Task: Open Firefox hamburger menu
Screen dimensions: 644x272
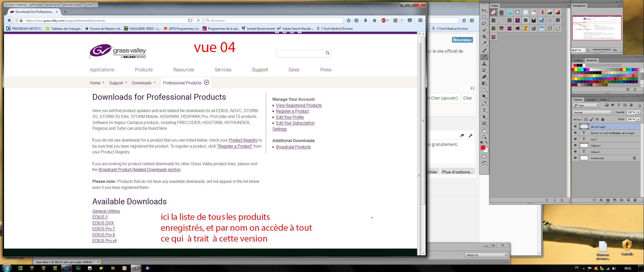Action: (x=420, y=20)
